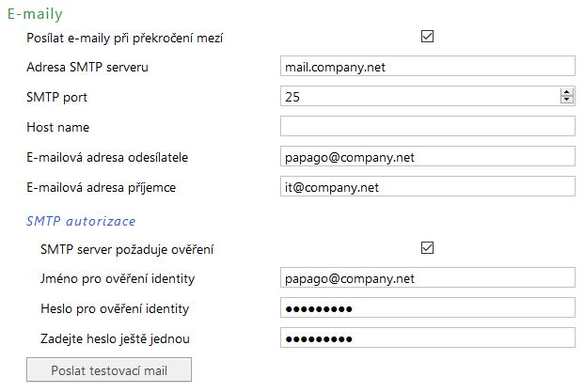Click the 'E-mailová adresa příjemce' label

pos(102,187)
